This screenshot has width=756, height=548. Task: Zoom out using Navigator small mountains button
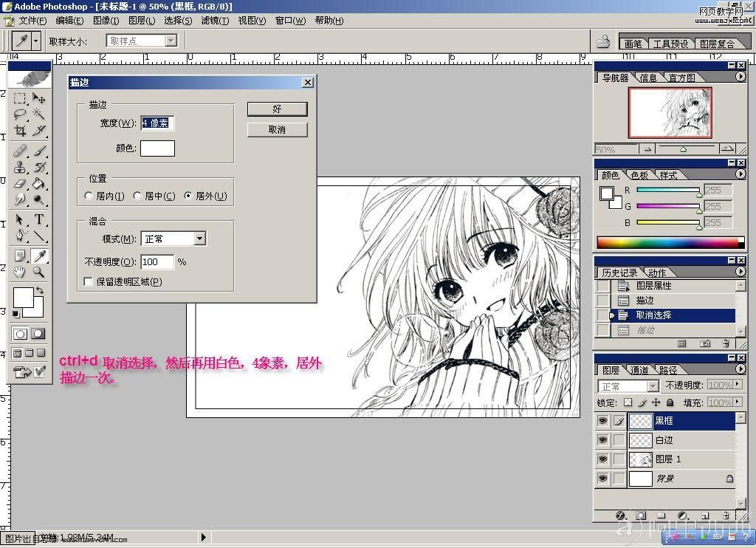pyautogui.click(x=647, y=149)
